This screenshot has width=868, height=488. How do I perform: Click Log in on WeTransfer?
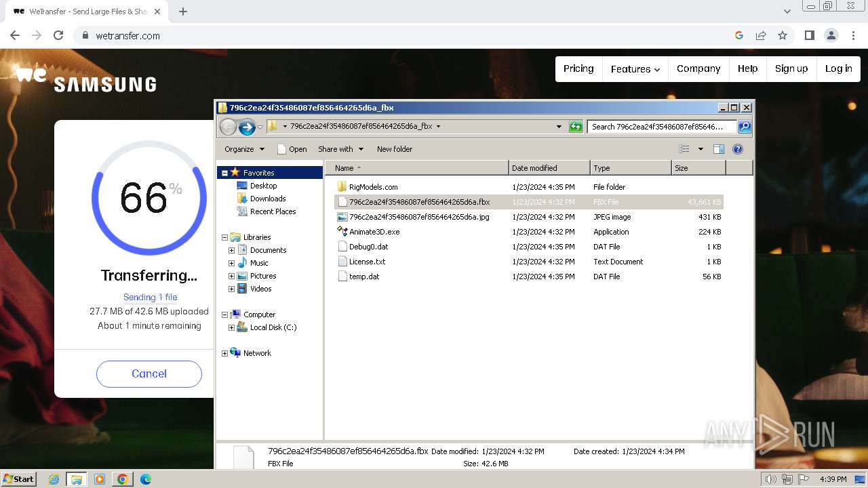pyautogui.click(x=838, y=68)
